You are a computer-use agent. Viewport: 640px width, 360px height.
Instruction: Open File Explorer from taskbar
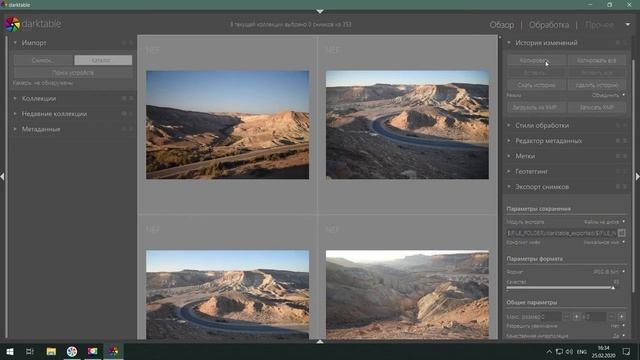(x=51, y=351)
